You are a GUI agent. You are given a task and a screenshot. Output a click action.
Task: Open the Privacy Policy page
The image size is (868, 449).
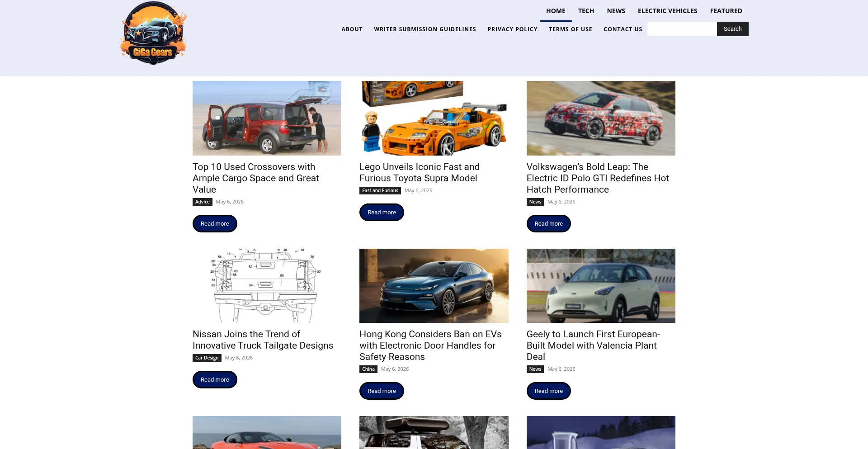click(512, 29)
